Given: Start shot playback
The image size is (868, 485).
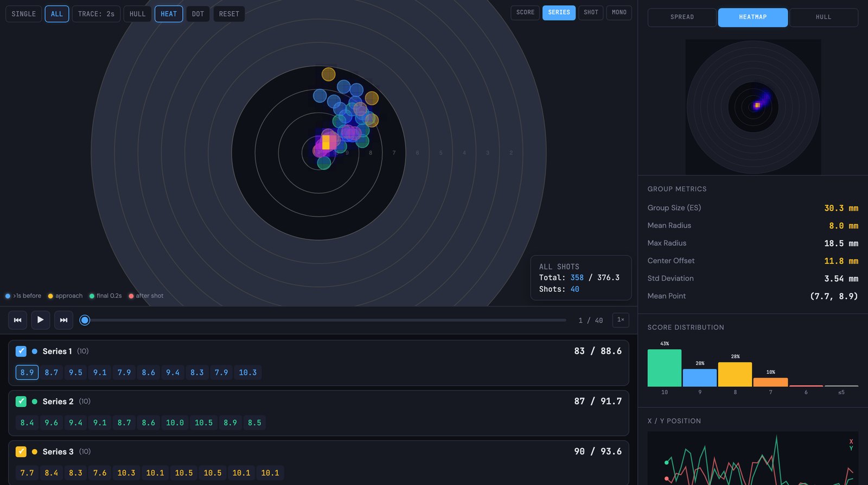Looking at the screenshot, I should [41, 320].
